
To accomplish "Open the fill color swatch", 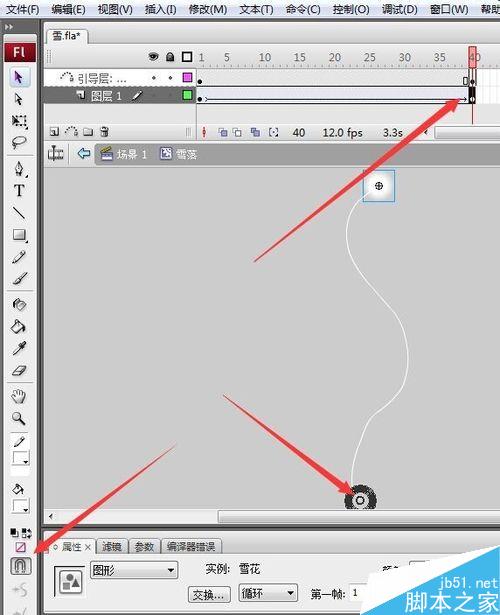I will (20, 506).
